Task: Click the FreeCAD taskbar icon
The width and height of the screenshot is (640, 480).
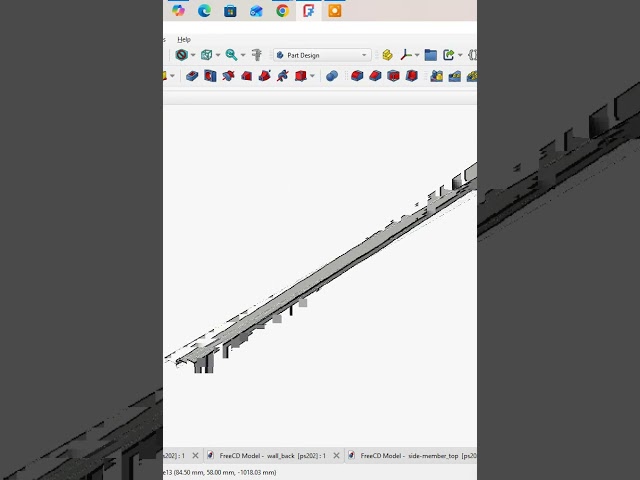Action: [309, 11]
